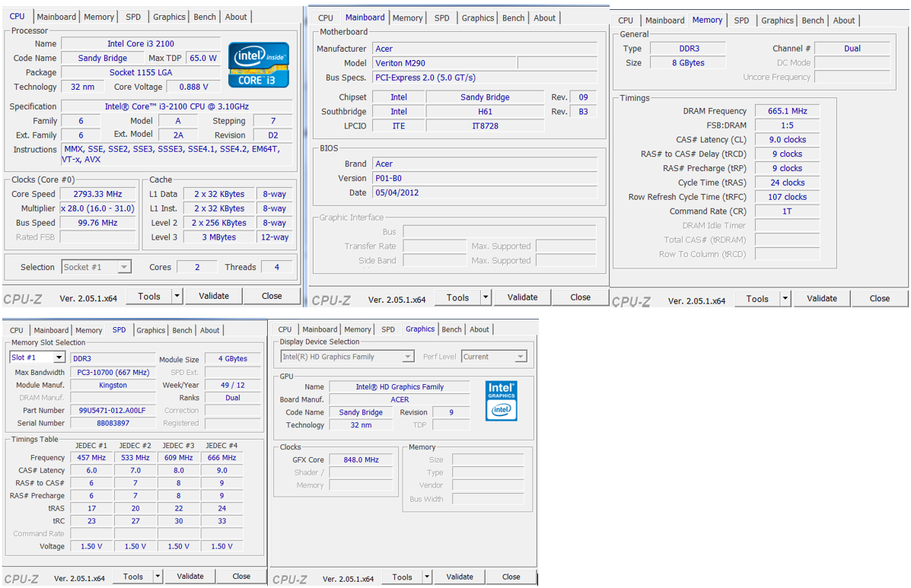Screen dimensions: 911x588
Task: Click the Module Manuf. value Kingston
Action: [x=113, y=385]
